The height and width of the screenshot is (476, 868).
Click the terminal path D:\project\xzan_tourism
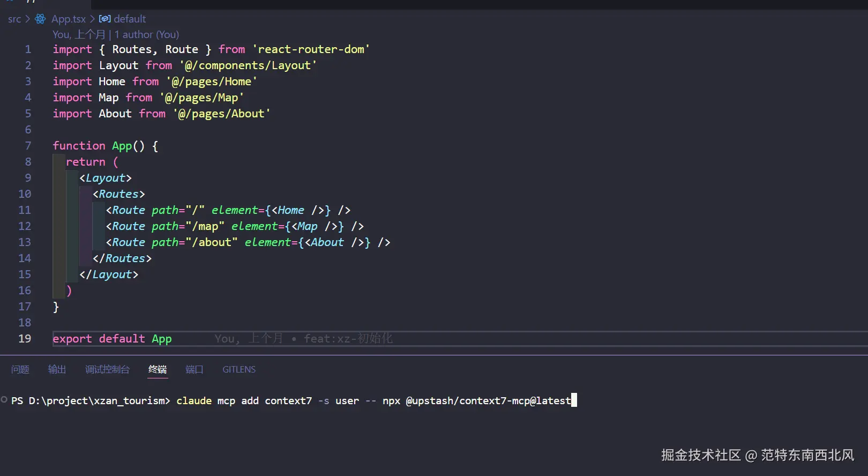coord(96,400)
